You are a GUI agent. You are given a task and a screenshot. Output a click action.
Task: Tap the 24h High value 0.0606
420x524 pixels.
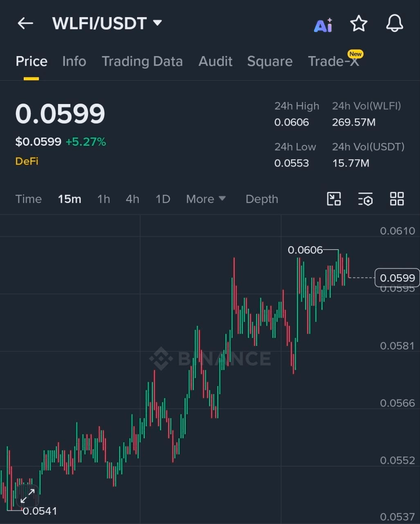coord(292,122)
